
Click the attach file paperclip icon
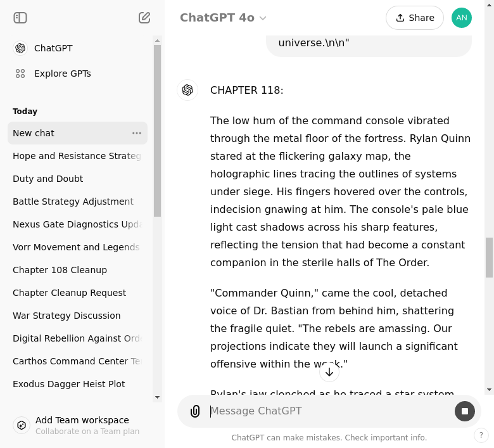(195, 411)
